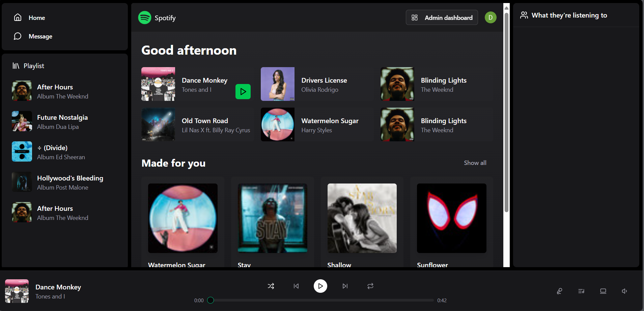Skip to next track
Viewport: 644px width, 311px height.
345,286
